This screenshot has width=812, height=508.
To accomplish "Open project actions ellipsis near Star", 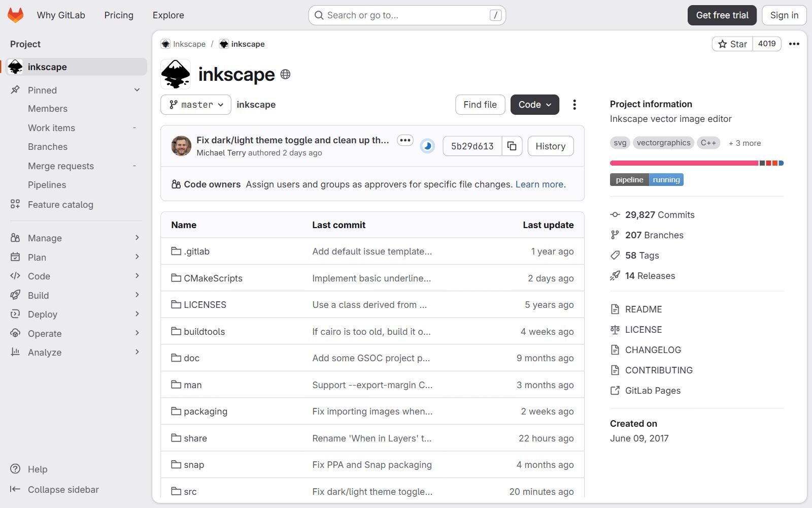I will point(794,44).
